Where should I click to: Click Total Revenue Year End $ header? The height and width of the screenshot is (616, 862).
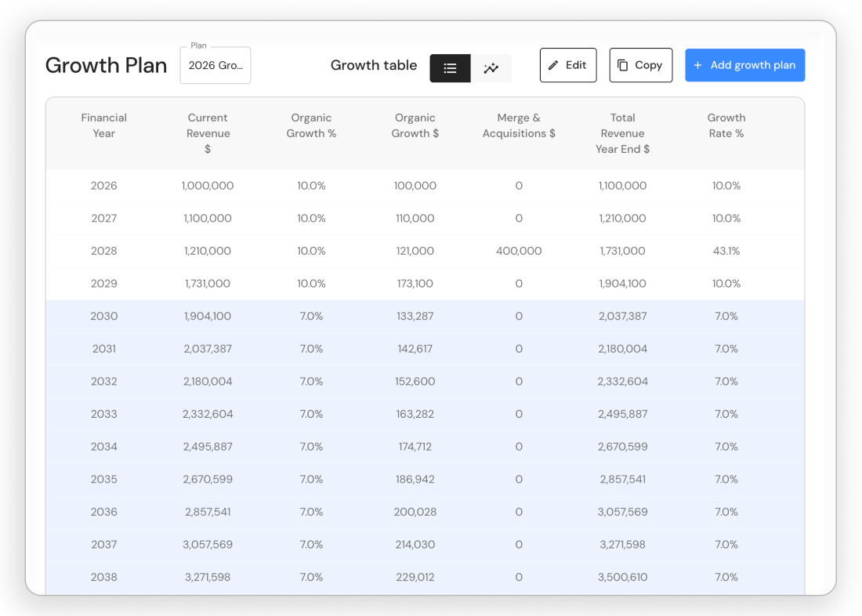point(622,133)
